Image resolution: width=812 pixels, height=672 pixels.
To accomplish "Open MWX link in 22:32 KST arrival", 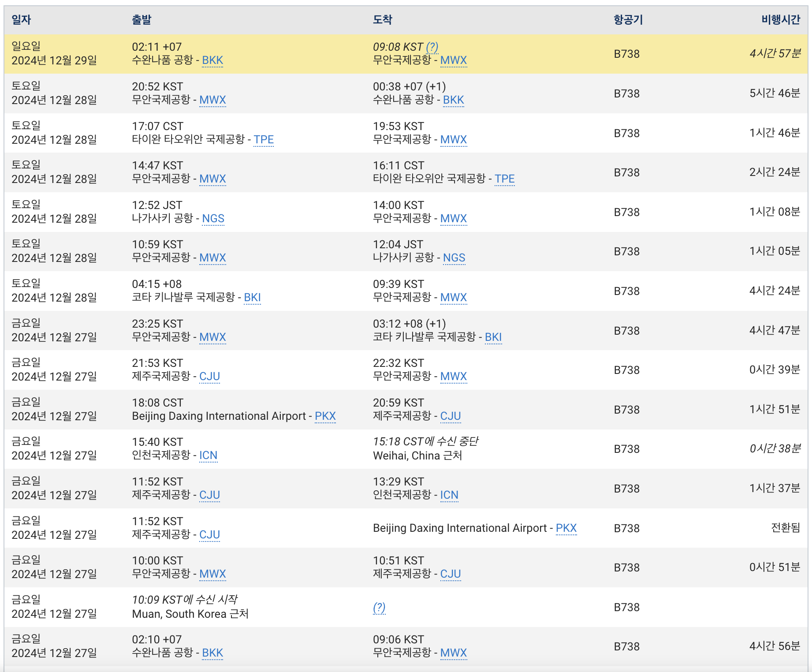I will (454, 377).
